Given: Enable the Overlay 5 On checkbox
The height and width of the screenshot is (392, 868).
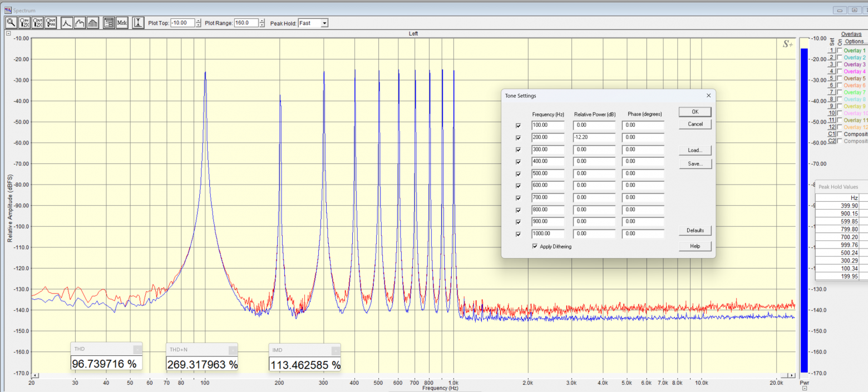Looking at the screenshot, I should click(x=840, y=78).
